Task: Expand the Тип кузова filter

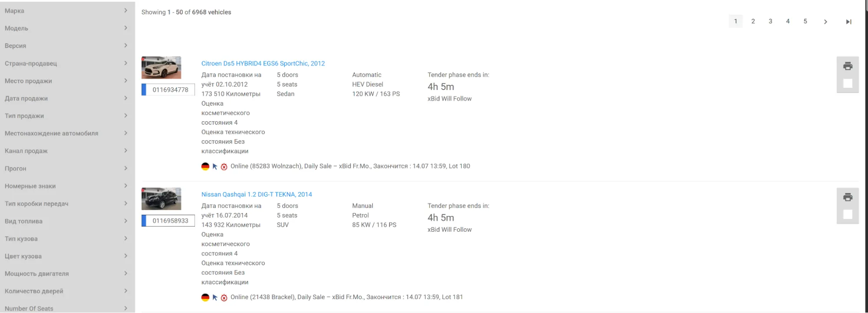Action: [x=67, y=239]
